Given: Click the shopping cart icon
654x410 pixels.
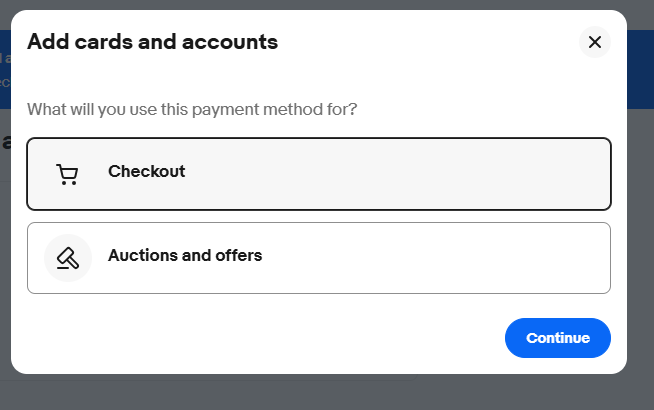Looking at the screenshot, I should pyautogui.click(x=67, y=175).
